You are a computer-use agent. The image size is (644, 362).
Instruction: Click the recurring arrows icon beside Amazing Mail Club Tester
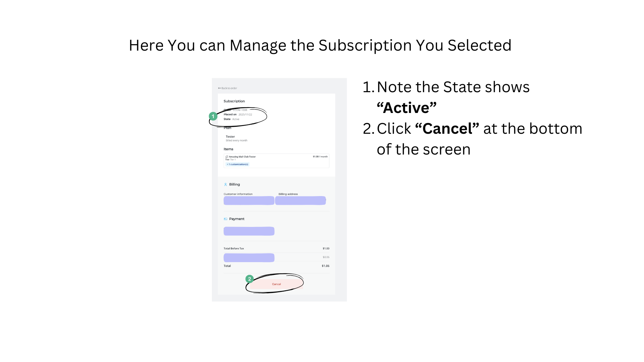coord(227,157)
